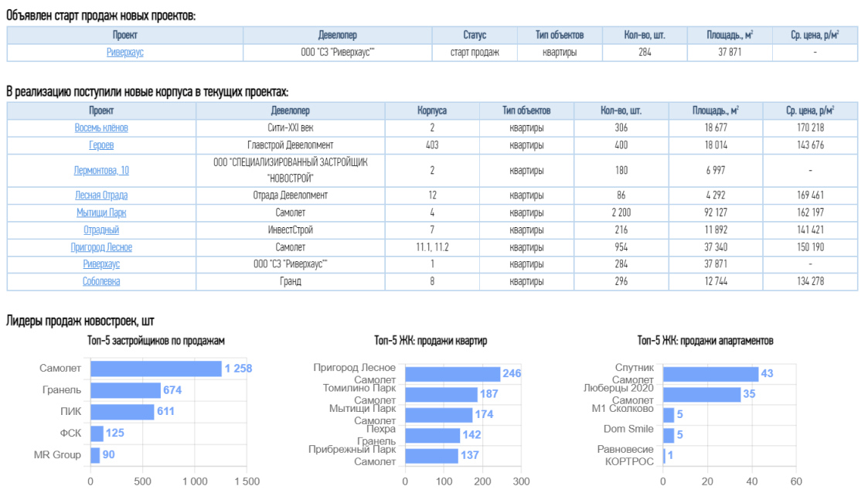Click the Спутник apartments bar showing 43

click(710, 374)
